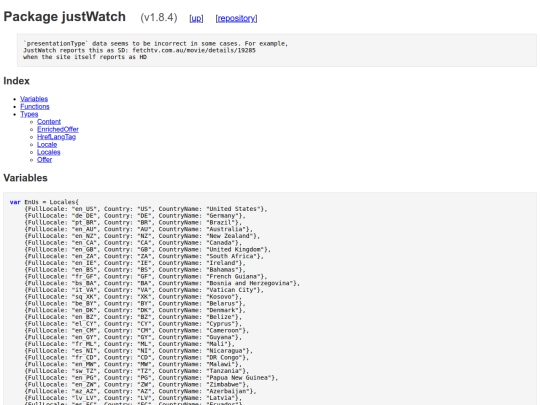Click the "Nicaragua" locale row
Image resolution: width=540 pixels, height=405 pixels.
(139, 351)
